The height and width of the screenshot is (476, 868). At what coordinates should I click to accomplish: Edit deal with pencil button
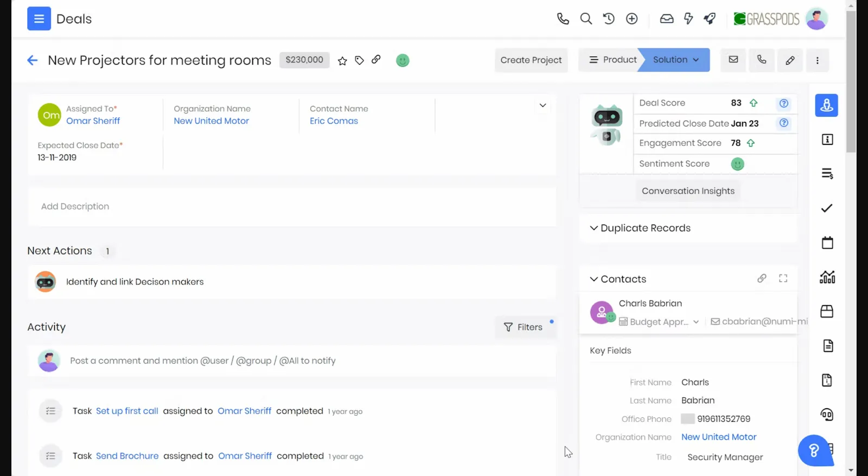coord(790,60)
